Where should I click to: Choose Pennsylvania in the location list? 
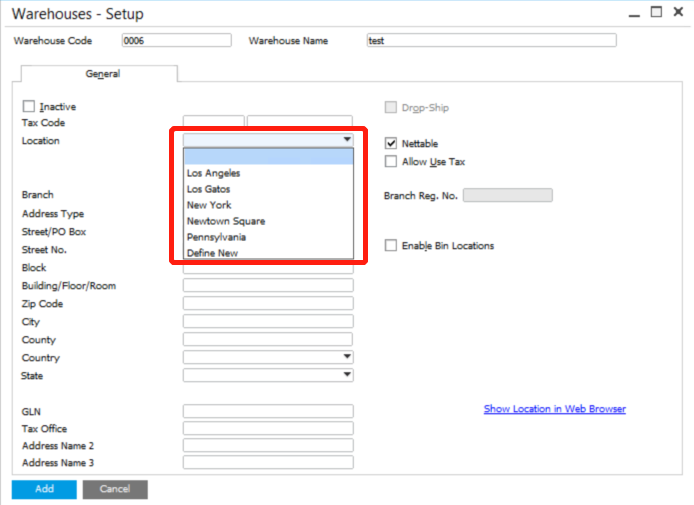click(x=216, y=237)
